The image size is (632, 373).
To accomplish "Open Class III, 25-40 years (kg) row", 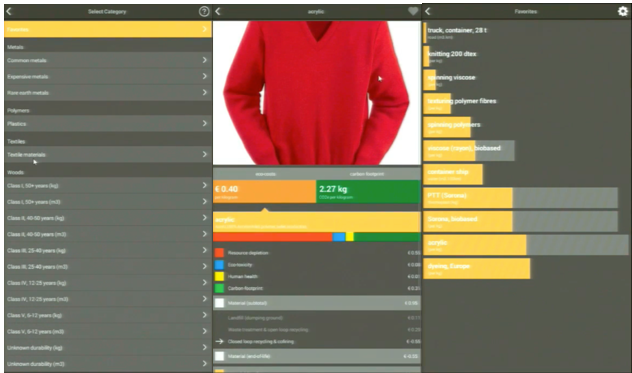I will click(x=108, y=250).
